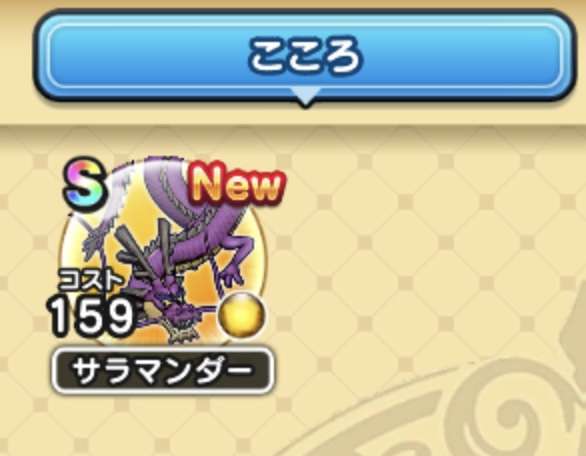The width and height of the screenshot is (586, 456).
Task: Click the こころ title text
Action: [x=304, y=56]
